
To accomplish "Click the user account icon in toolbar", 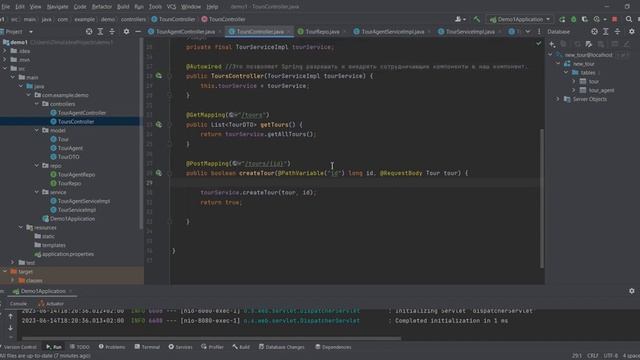I will point(460,19).
